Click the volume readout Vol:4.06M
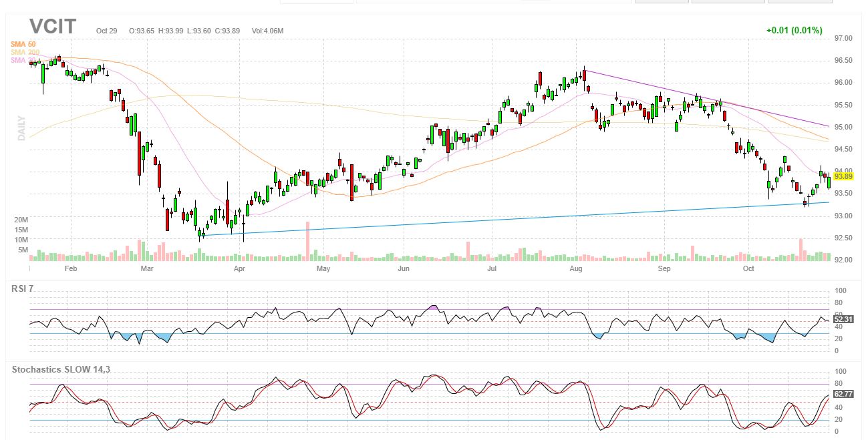The width and height of the screenshot is (868, 440). [x=267, y=31]
